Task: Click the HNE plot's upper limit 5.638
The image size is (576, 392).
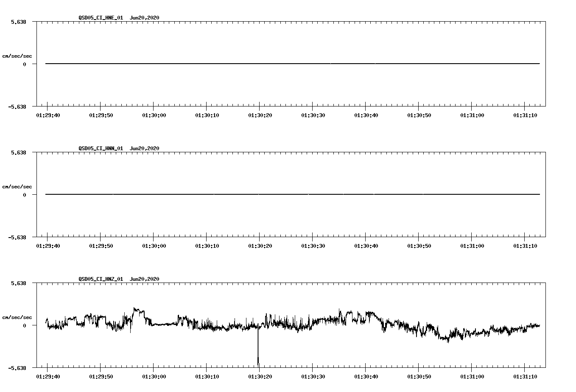Action: coord(19,22)
